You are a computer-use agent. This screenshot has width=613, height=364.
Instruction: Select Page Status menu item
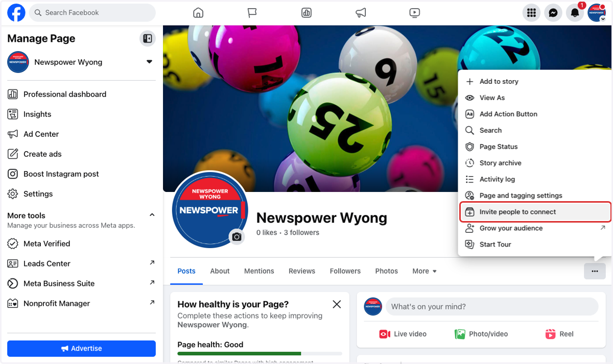pos(535,147)
